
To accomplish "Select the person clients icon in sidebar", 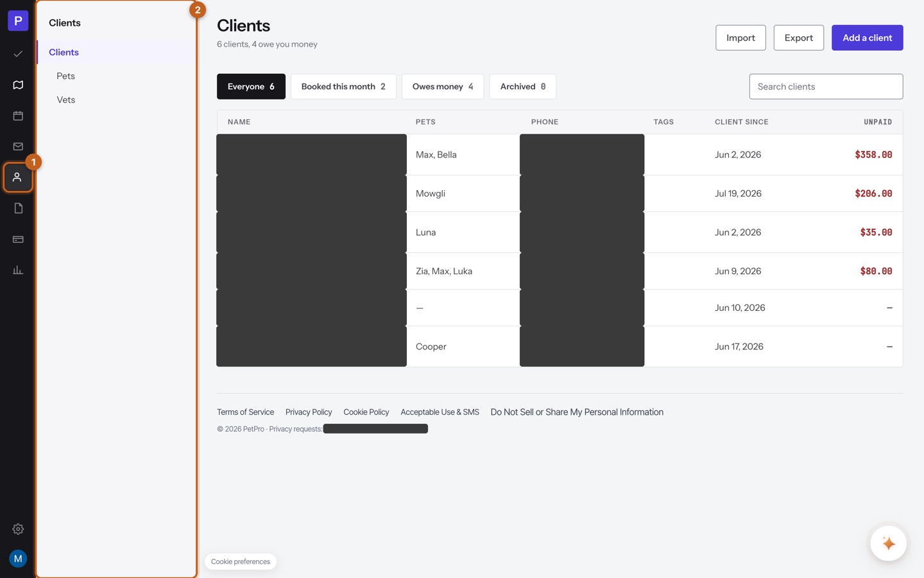I will 17,177.
